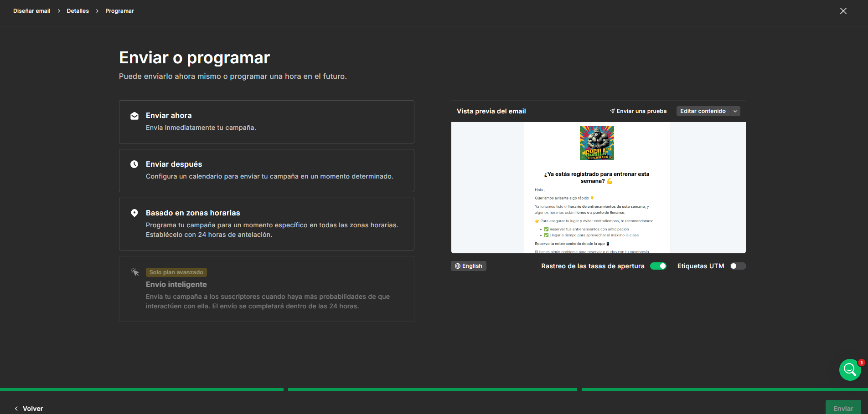868x414 pixels.
Task: Open the Editar contenido dropdown arrow
Action: pyautogui.click(x=735, y=111)
